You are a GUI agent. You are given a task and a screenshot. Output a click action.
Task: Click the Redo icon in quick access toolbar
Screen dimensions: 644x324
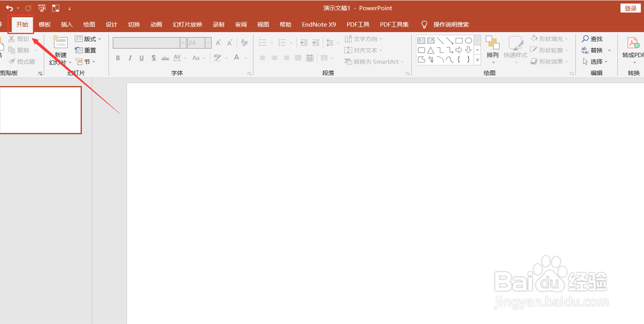(28, 8)
